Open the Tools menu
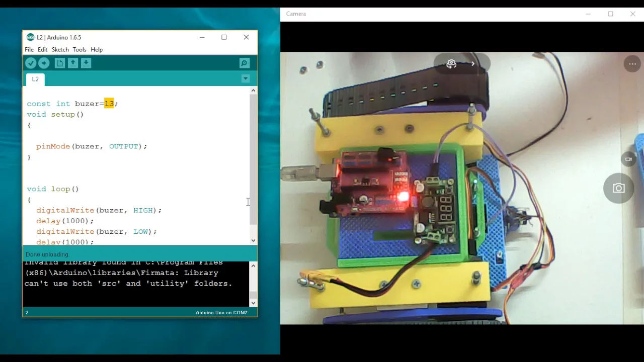644x362 pixels. (79, 50)
